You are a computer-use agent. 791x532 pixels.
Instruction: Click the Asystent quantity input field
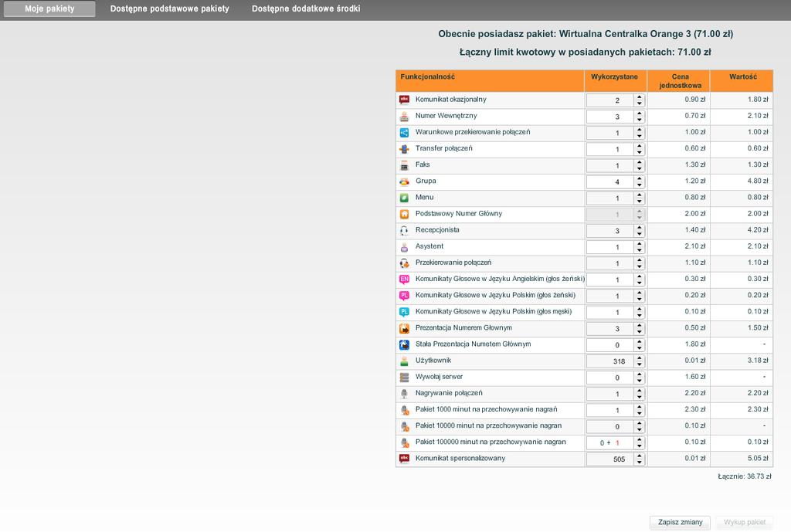click(x=610, y=247)
